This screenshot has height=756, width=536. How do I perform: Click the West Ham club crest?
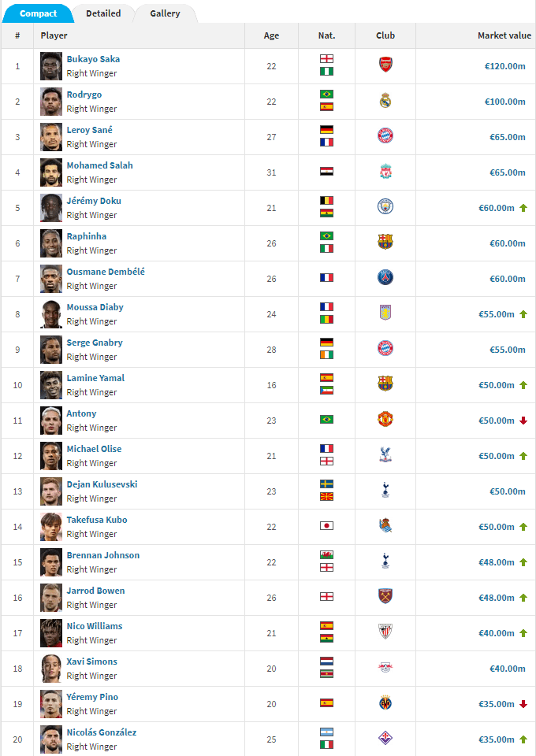(x=385, y=597)
